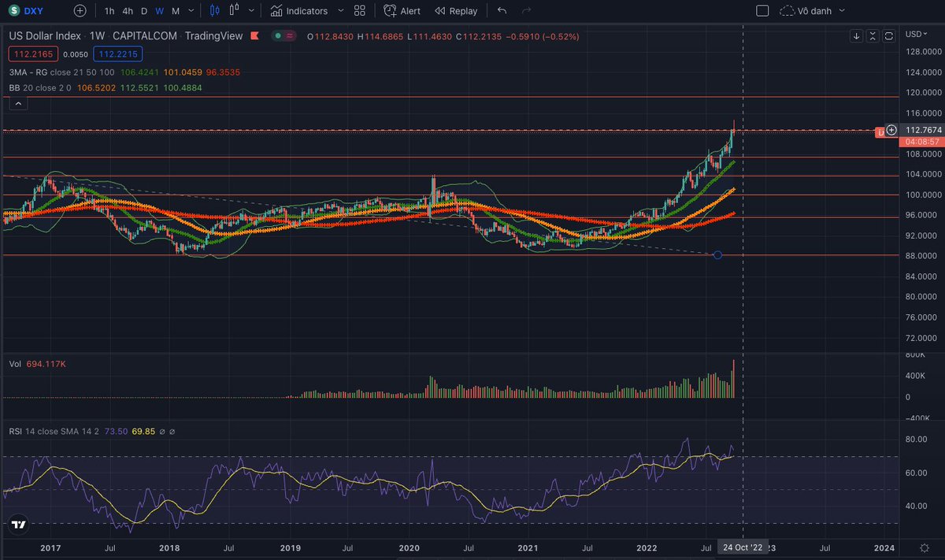Click the 400K label on volume scale
Screen dimensions: 945x560
coord(916,376)
